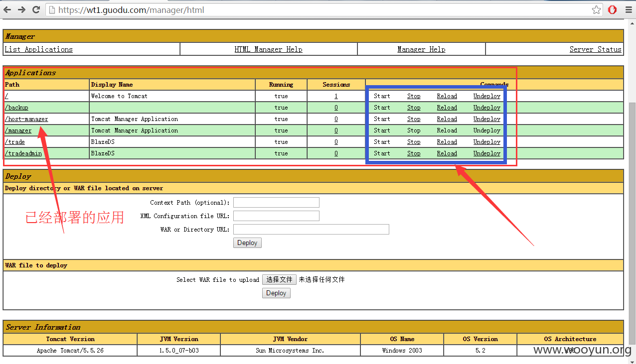Select the 5.2 OS Version cell
Image resolution: width=636 pixels, height=364 pixels.
(480, 351)
